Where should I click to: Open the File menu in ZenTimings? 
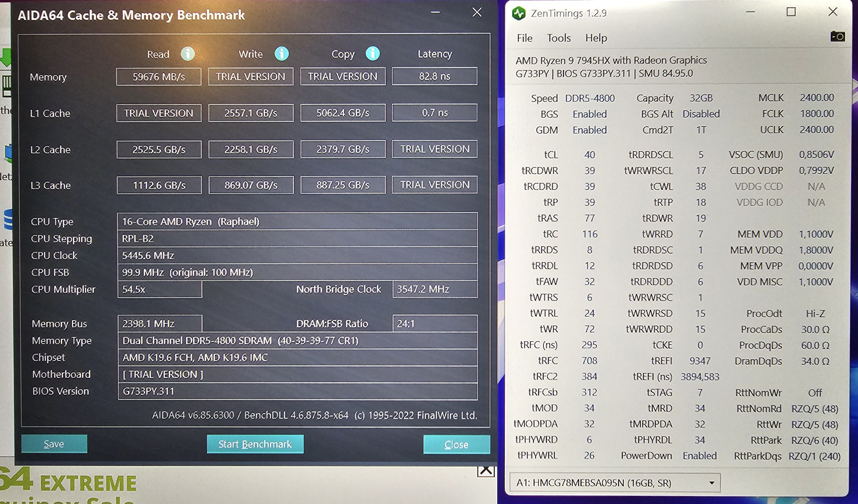tap(524, 38)
